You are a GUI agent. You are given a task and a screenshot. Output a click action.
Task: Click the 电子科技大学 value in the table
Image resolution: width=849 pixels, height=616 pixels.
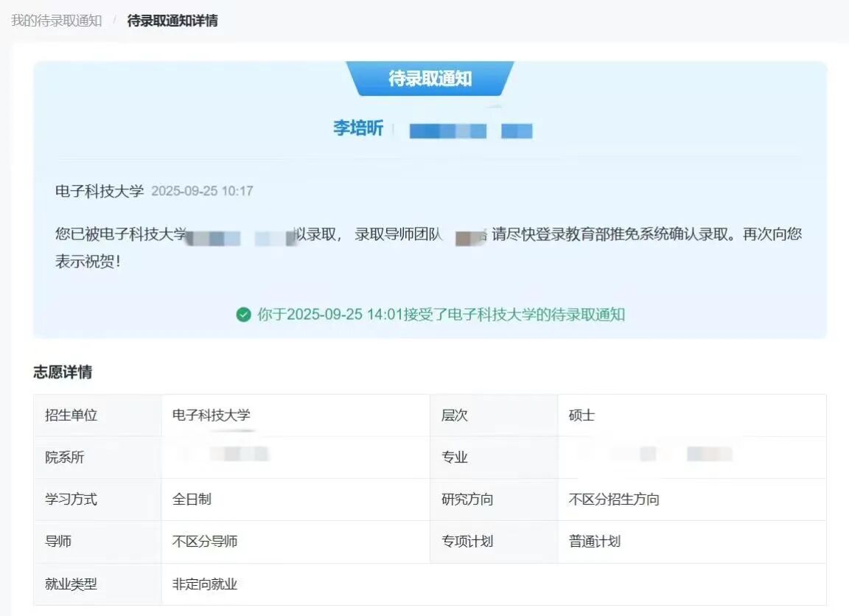[212, 415]
